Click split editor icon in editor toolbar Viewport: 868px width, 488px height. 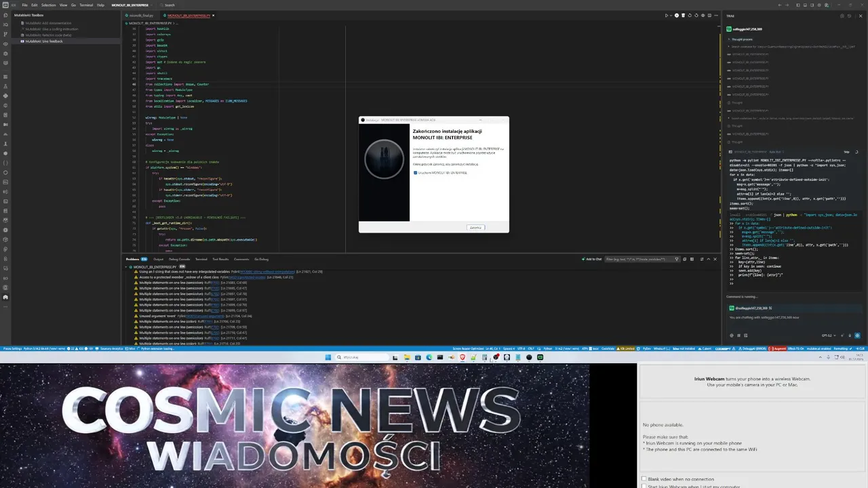pos(709,15)
